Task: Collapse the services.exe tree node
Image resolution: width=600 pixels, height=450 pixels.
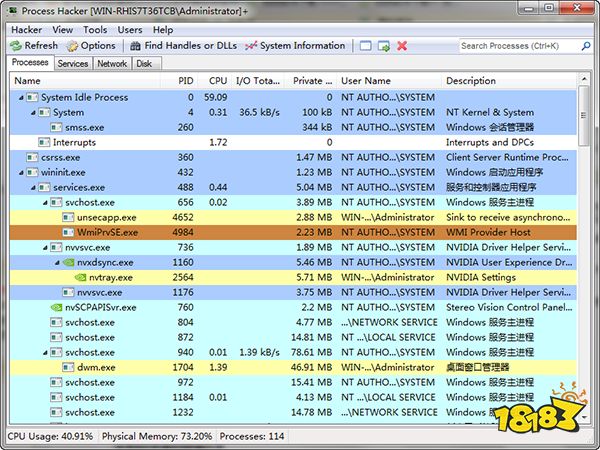Action: (x=33, y=187)
